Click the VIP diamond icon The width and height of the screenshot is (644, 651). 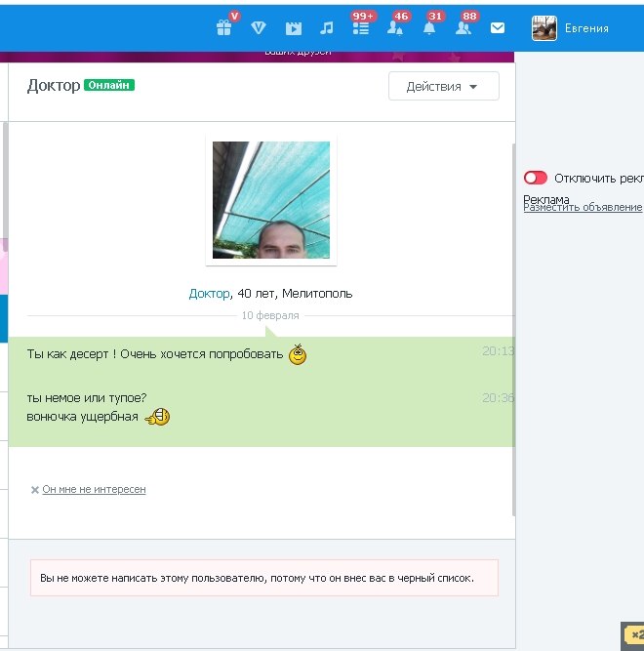[259, 28]
